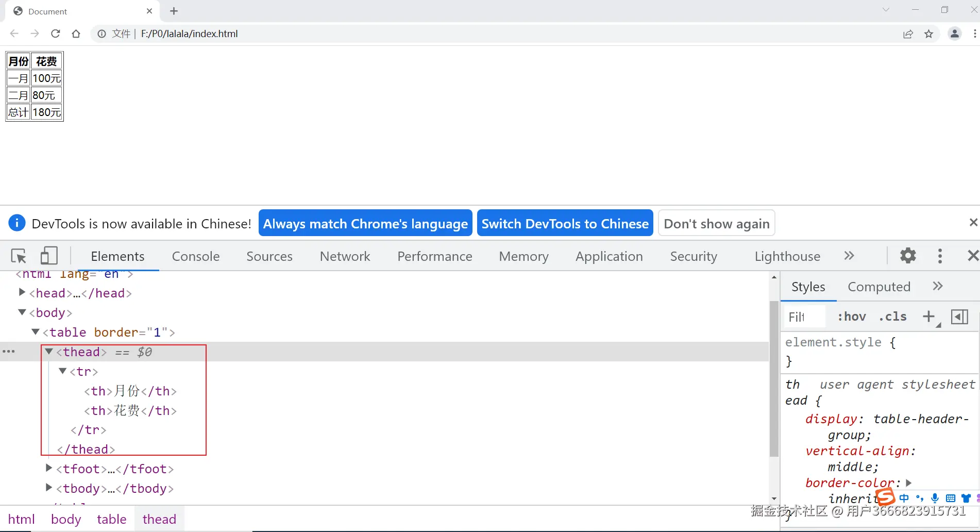Open the DevTools three-dot customize menu
The width and height of the screenshot is (980, 532).
(x=940, y=256)
